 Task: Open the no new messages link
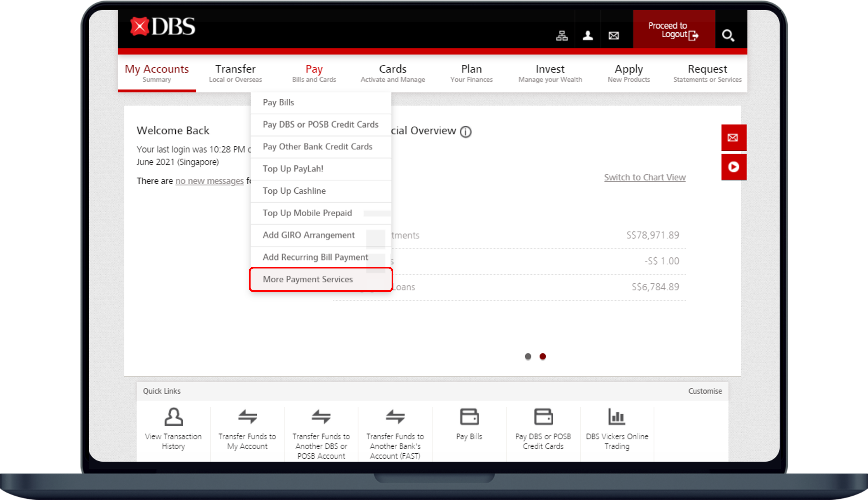(210, 181)
